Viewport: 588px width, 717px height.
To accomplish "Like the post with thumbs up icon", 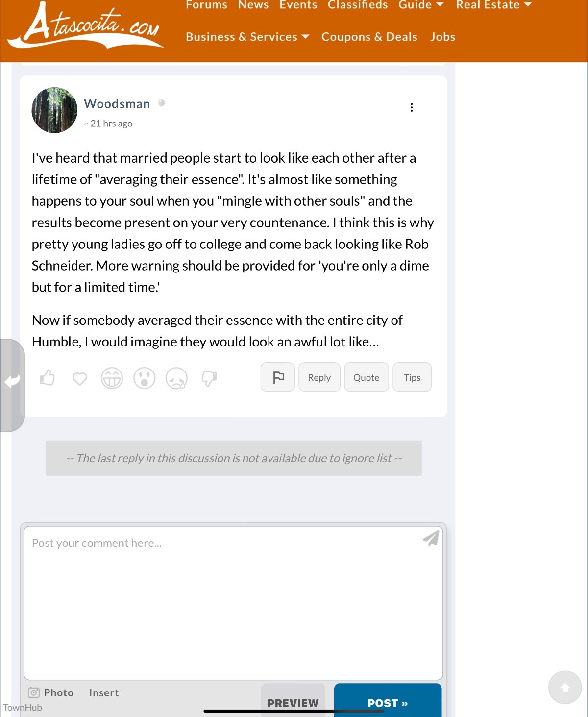I will [47, 378].
